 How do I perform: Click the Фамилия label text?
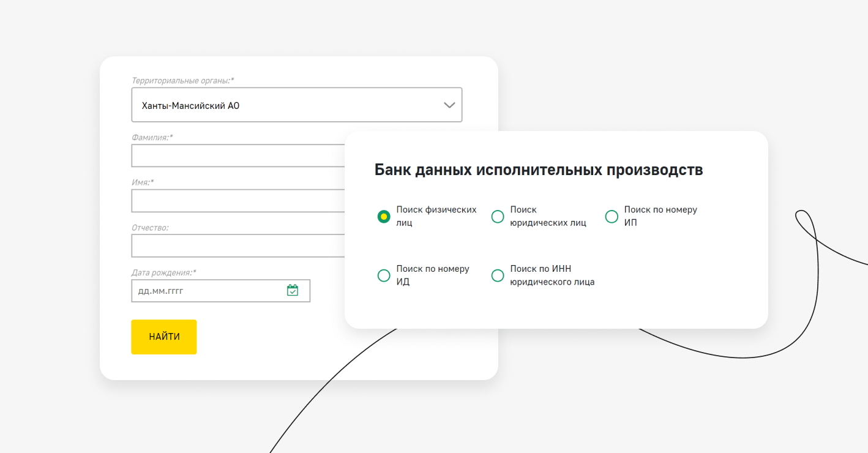(152, 137)
